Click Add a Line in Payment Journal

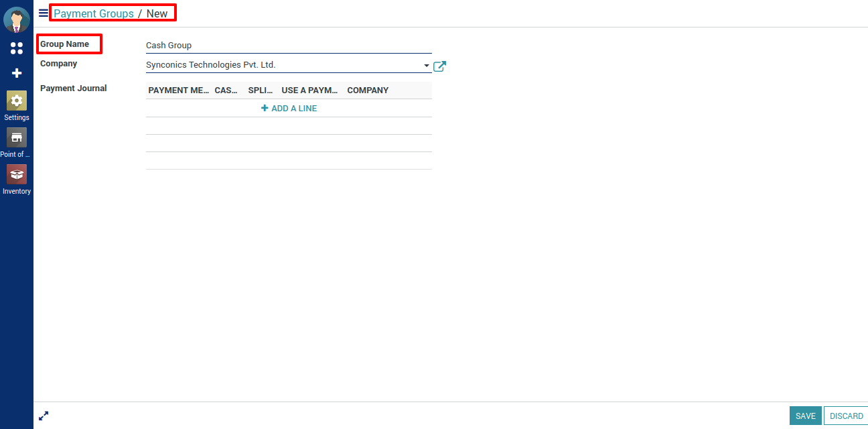[289, 109]
